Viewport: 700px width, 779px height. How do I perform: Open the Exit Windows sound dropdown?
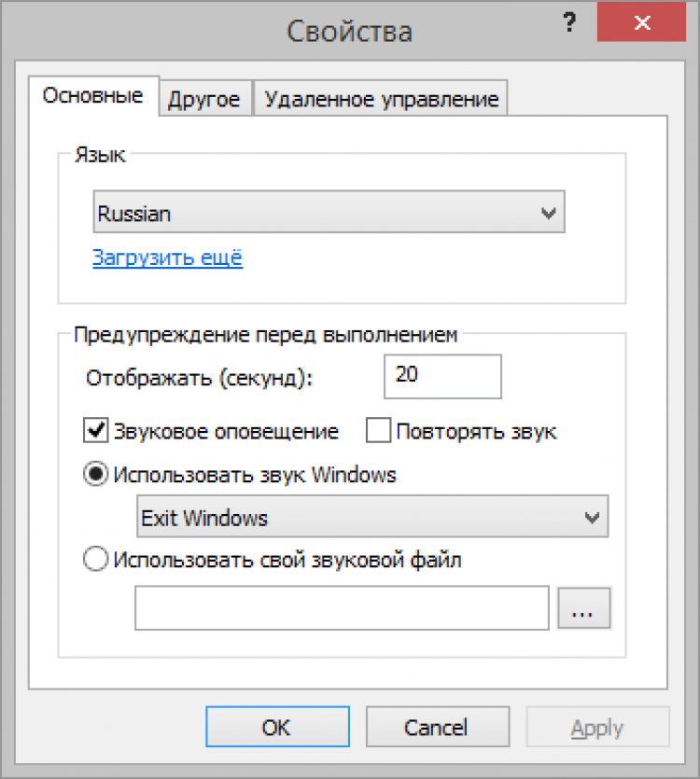(x=372, y=518)
